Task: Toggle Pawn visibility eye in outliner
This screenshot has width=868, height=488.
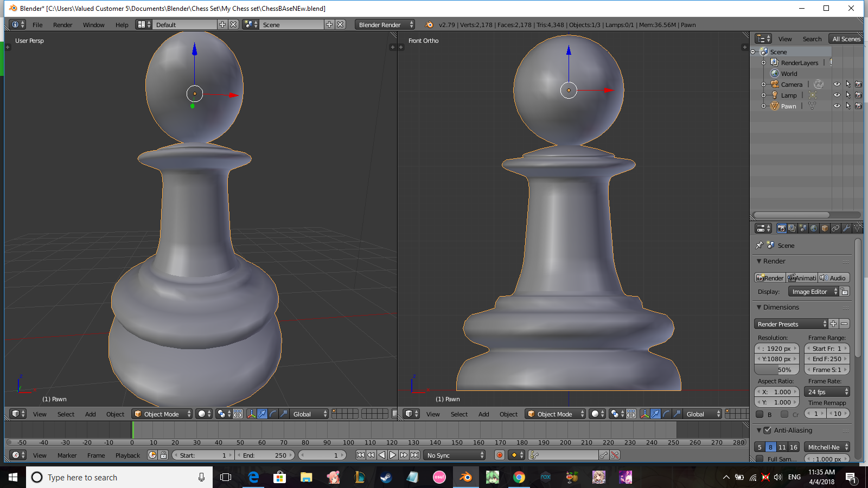Action: [837, 106]
